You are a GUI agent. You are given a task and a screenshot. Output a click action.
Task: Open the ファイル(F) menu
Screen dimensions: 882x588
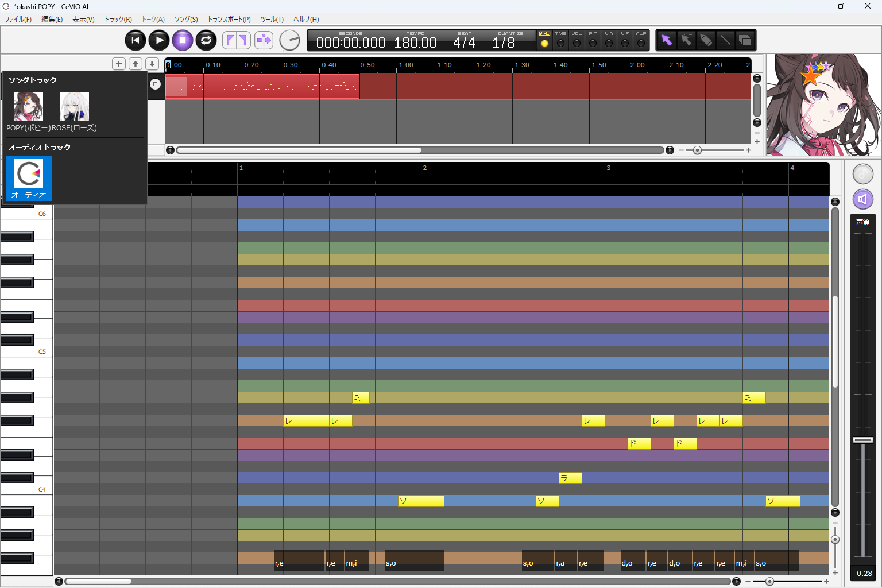(x=18, y=20)
